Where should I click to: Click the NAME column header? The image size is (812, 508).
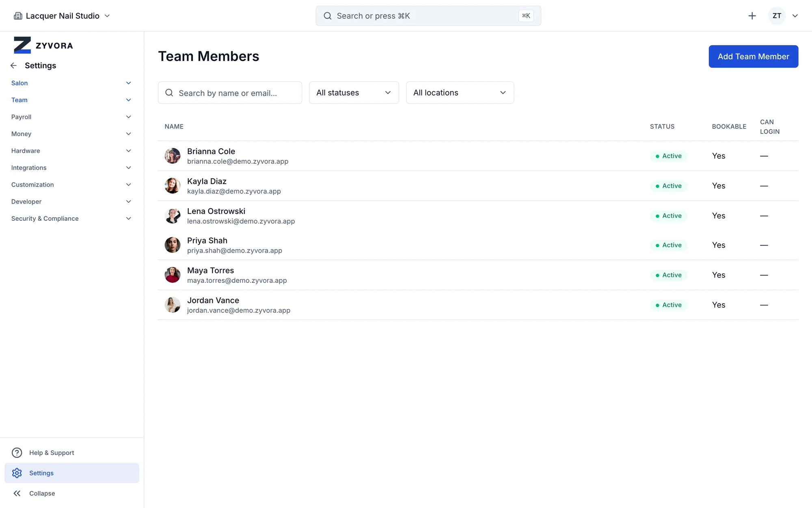[174, 127]
